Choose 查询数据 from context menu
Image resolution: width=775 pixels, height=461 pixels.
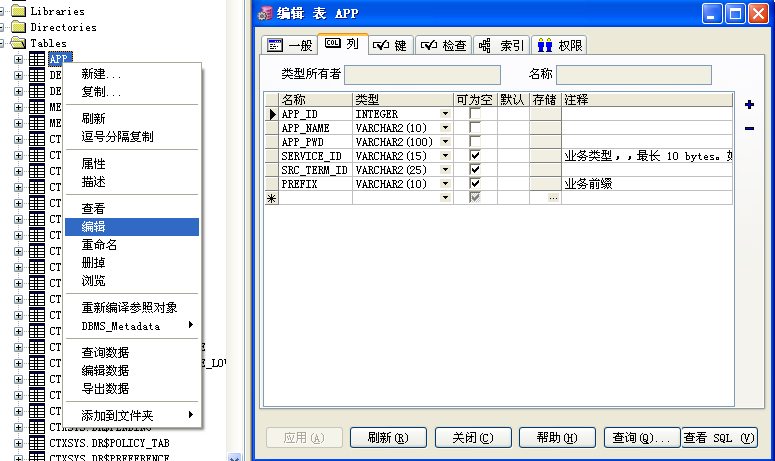click(x=132, y=352)
